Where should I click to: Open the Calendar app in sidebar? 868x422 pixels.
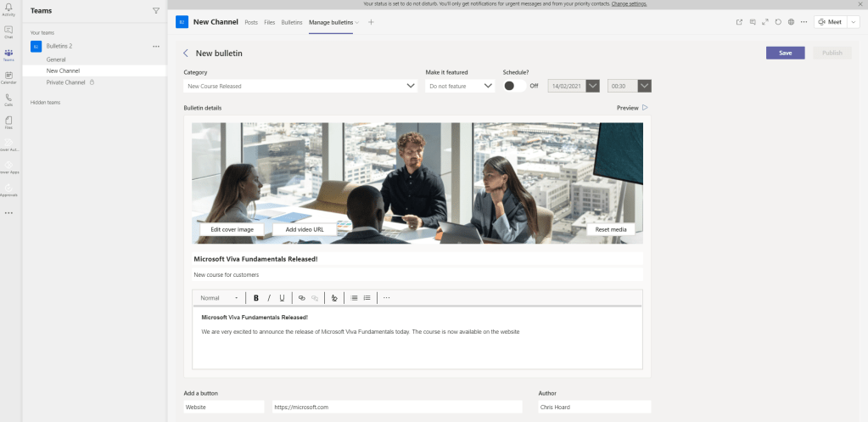(x=8, y=77)
